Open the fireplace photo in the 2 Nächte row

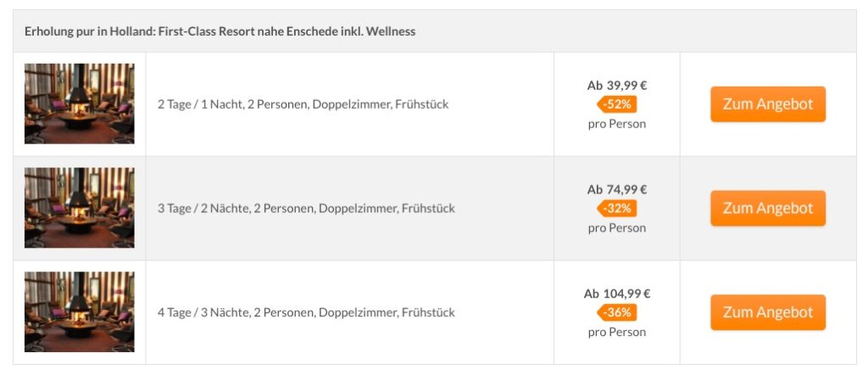coord(79,208)
